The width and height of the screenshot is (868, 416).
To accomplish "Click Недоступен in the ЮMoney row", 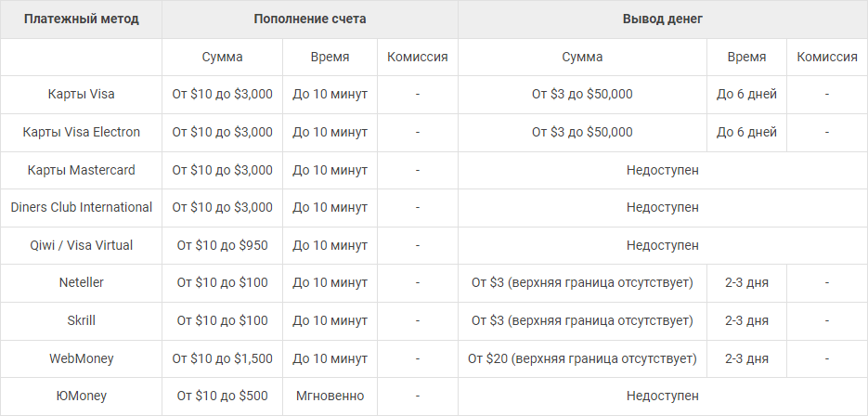I will click(x=663, y=396).
